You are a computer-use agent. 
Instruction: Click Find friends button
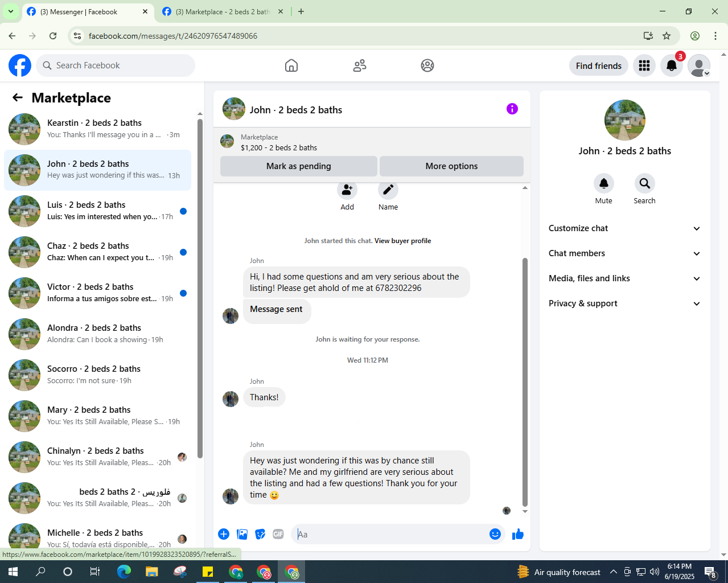(599, 65)
